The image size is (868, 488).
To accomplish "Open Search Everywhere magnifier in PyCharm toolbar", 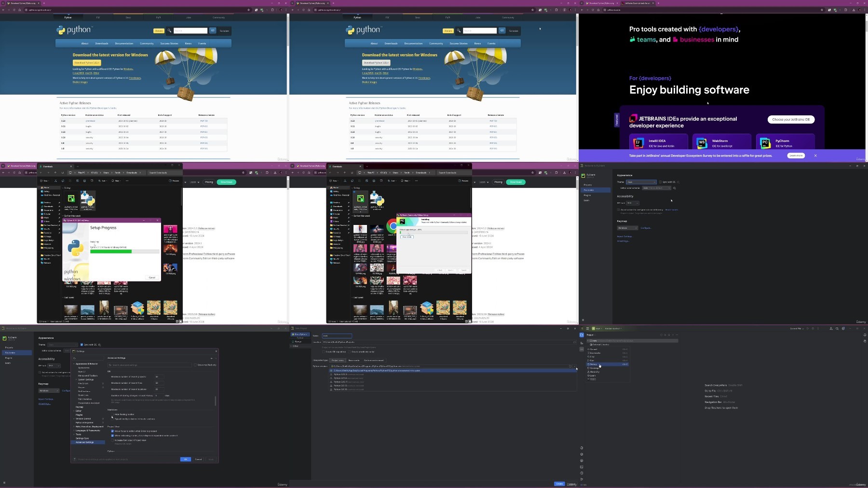I will coord(837,328).
